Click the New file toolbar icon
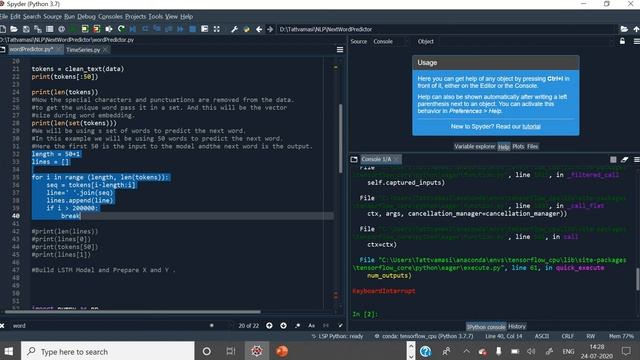Screen dimensions: 640x360 click(3, 29)
